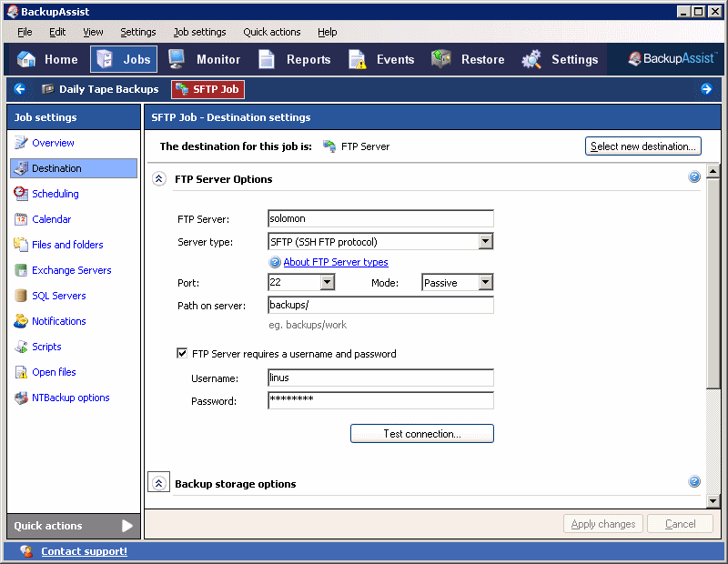Click the Files and folders icon
The width and height of the screenshot is (728, 564).
[x=21, y=244]
